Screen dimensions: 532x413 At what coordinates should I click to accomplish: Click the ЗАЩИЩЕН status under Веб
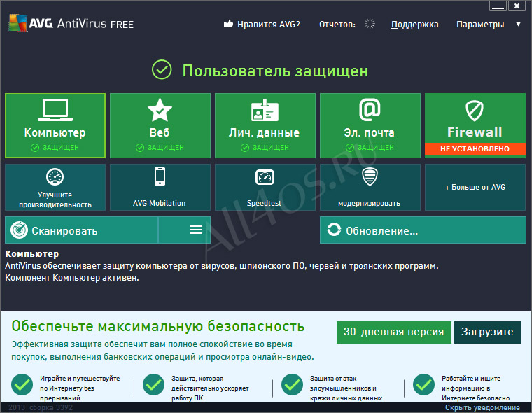(160, 148)
